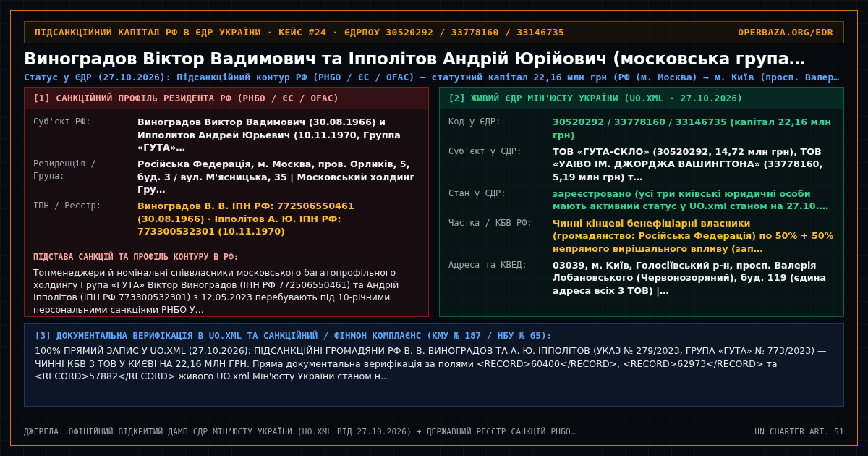Click the "Адреса та КВЕД:" label
The image size is (868, 456).
click(488, 265)
